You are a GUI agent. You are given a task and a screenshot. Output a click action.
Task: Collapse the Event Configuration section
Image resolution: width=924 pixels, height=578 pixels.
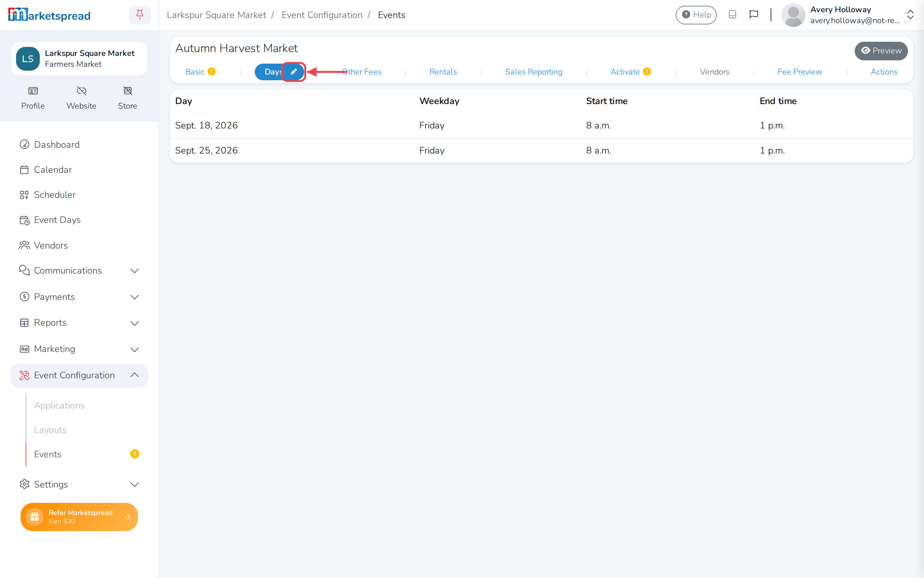pyautogui.click(x=79, y=375)
